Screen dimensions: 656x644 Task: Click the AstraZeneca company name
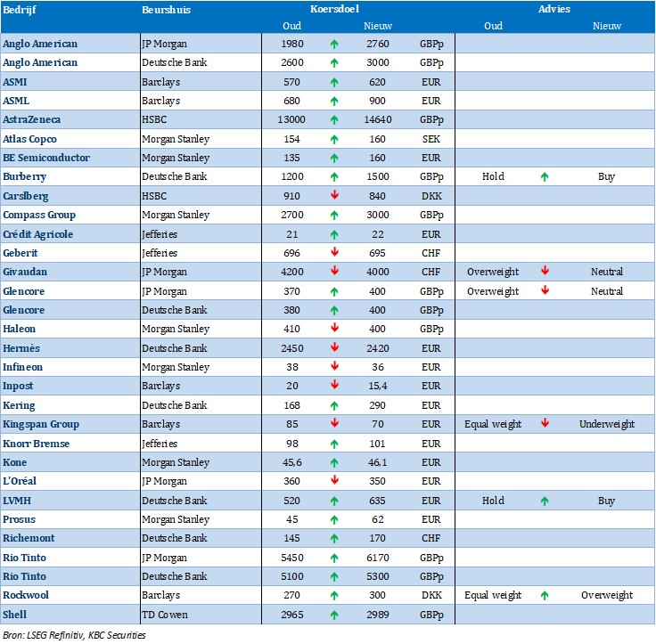point(32,119)
